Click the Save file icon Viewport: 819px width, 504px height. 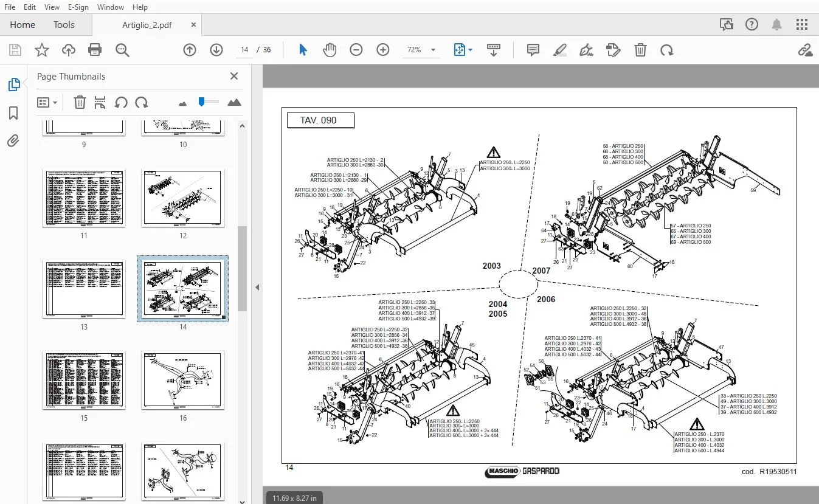(x=15, y=50)
